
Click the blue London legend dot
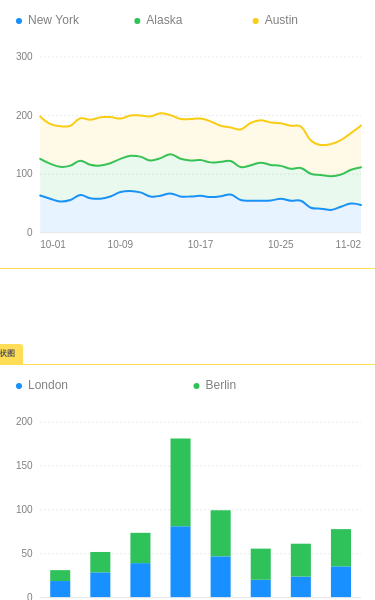(x=19, y=386)
